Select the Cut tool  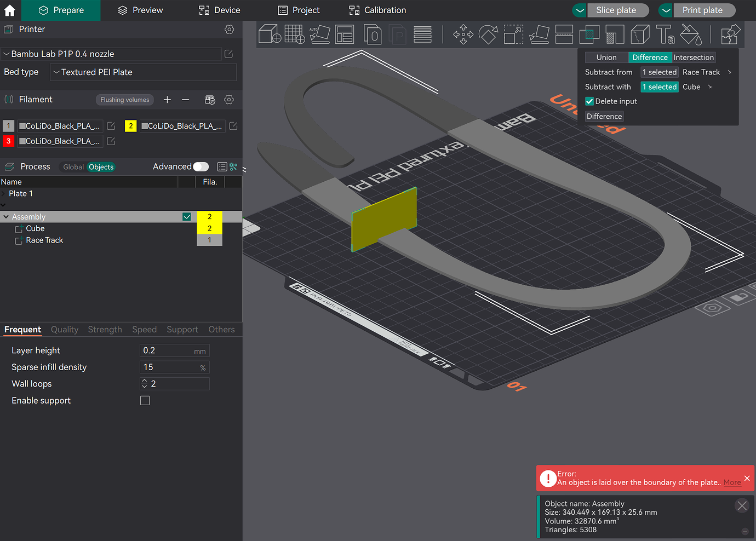coord(564,34)
